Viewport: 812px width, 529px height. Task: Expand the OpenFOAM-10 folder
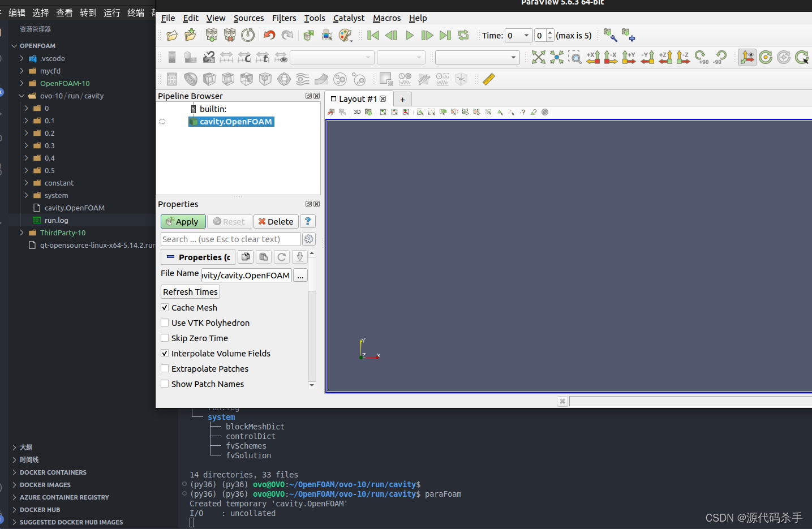tap(22, 83)
